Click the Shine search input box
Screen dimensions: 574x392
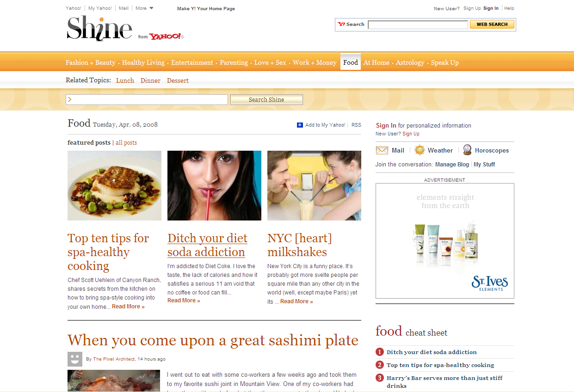point(147,99)
